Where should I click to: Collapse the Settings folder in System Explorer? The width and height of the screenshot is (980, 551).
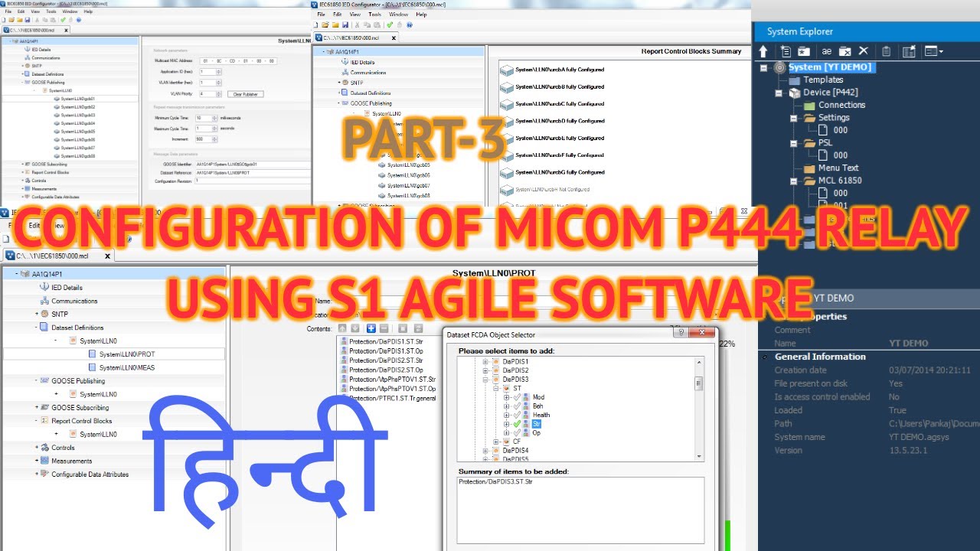coord(794,118)
